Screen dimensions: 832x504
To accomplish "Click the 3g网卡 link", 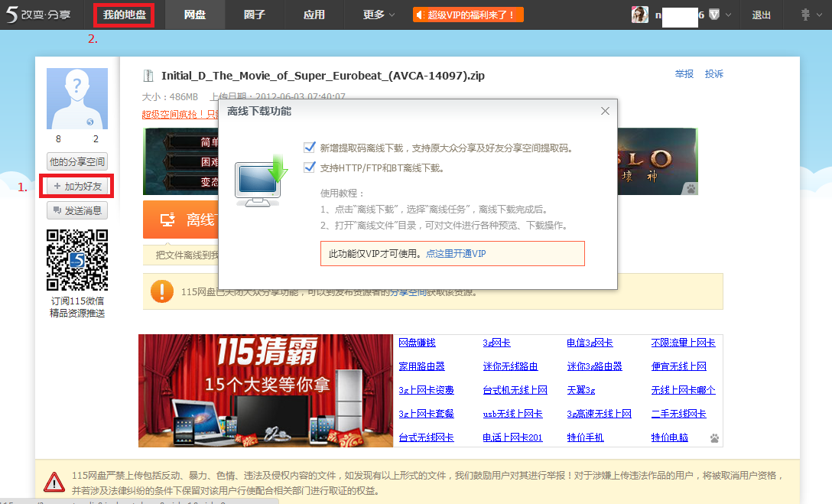I will [496, 343].
